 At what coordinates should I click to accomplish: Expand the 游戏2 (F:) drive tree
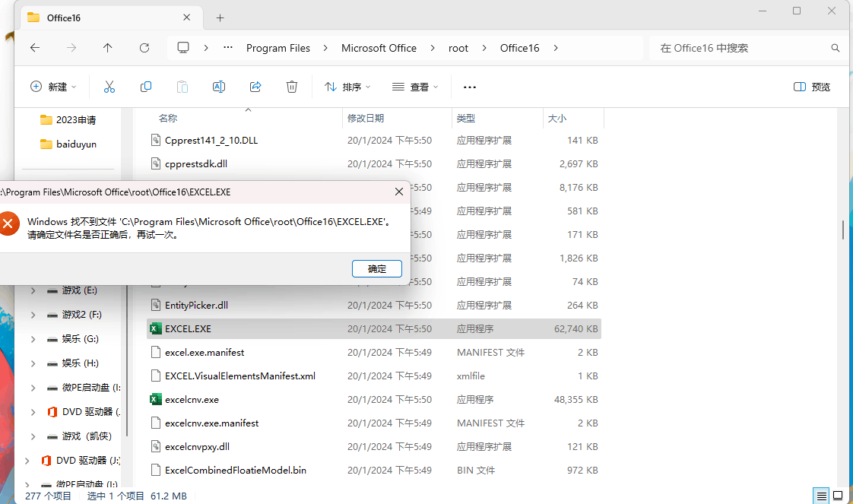(33, 315)
